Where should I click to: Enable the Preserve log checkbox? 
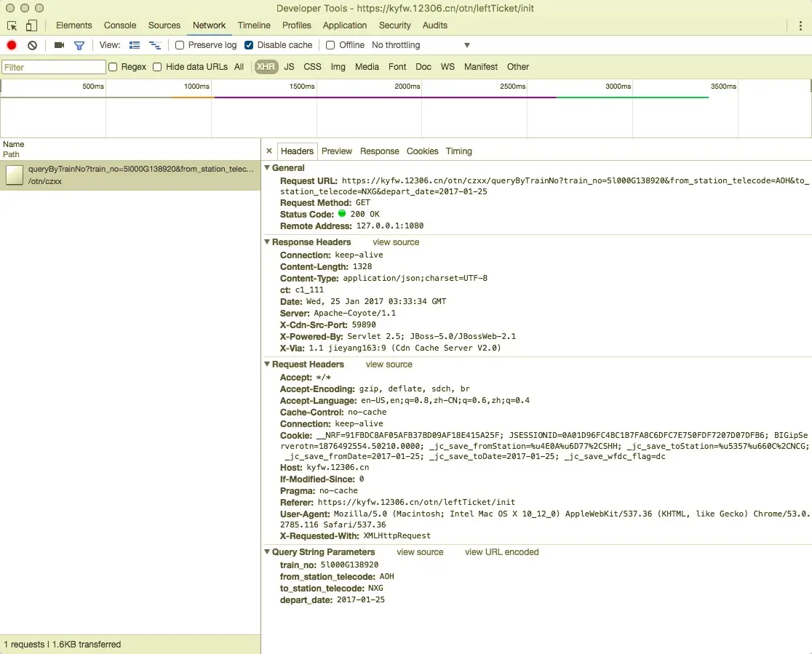pyautogui.click(x=180, y=45)
